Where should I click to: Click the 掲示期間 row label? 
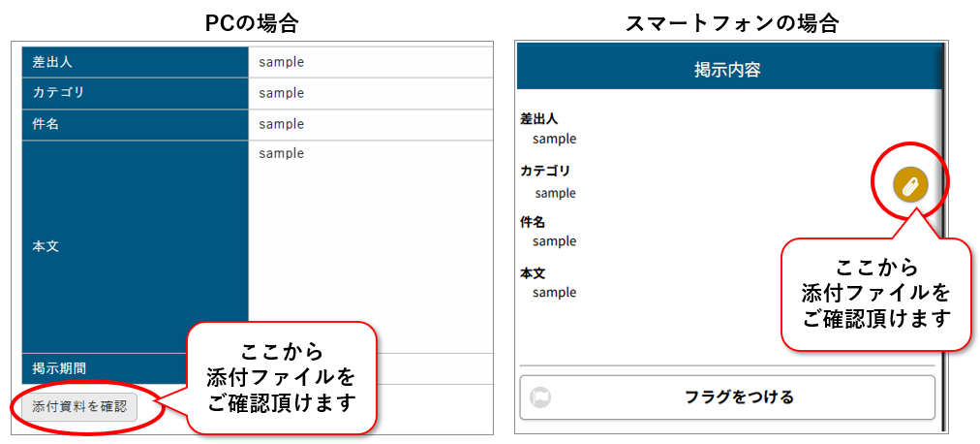pos(59,368)
